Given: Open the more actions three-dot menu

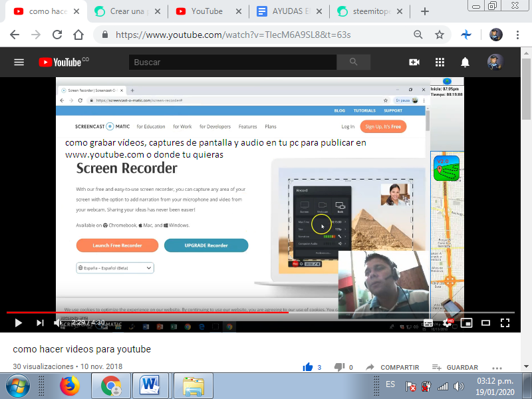Looking at the screenshot, I should 497,368.
